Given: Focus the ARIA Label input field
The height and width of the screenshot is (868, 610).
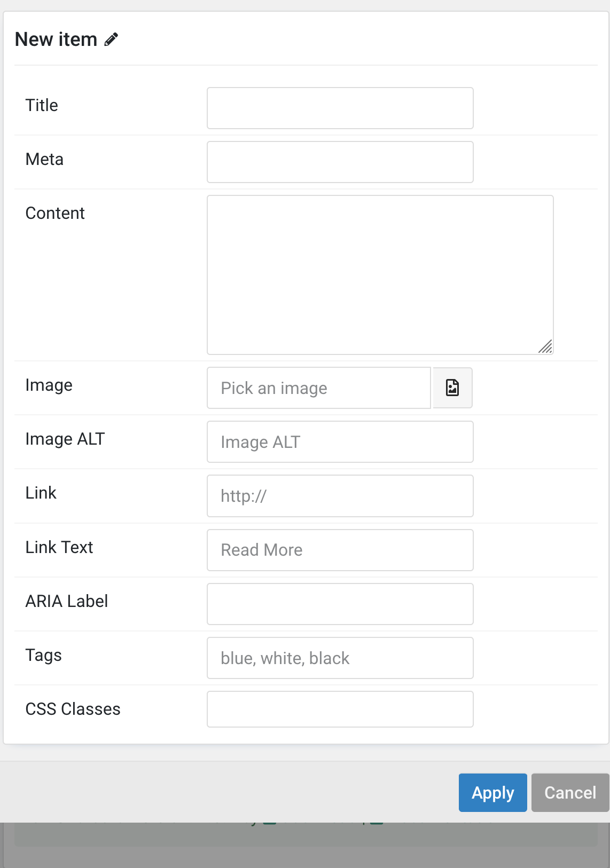Looking at the screenshot, I should (x=340, y=604).
